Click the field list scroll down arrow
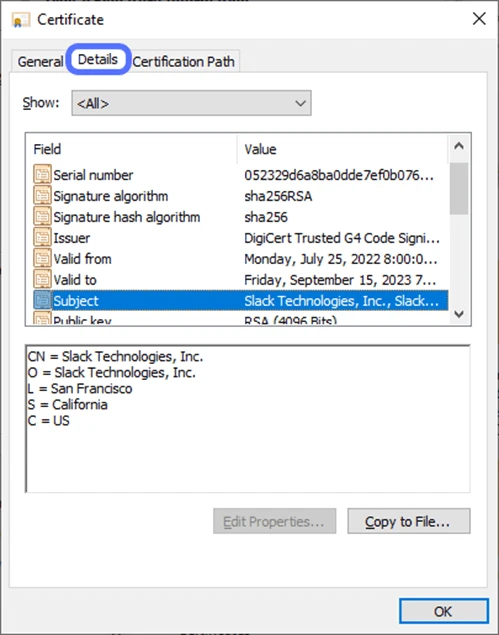The image size is (499, 635). (x=459, y=313)
